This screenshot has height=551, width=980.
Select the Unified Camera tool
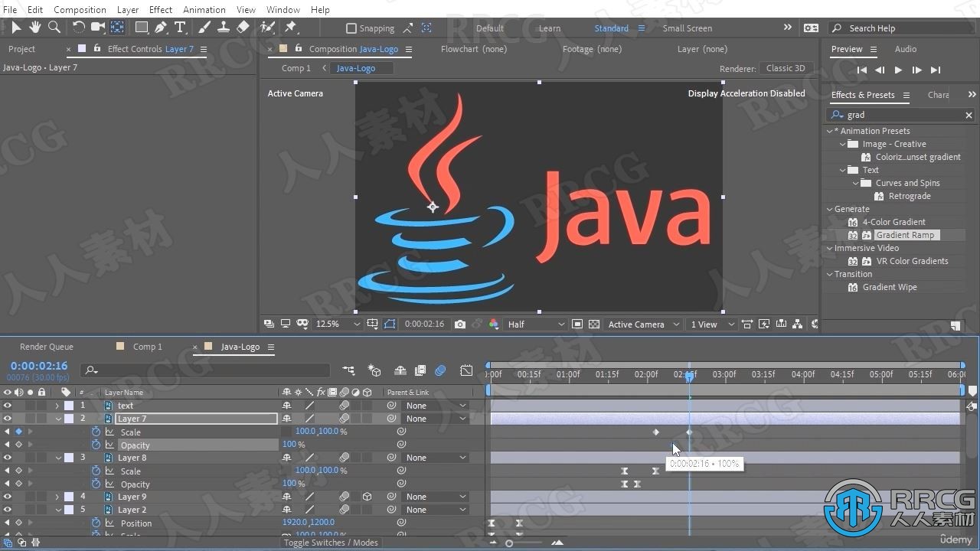tap(97, 28)
